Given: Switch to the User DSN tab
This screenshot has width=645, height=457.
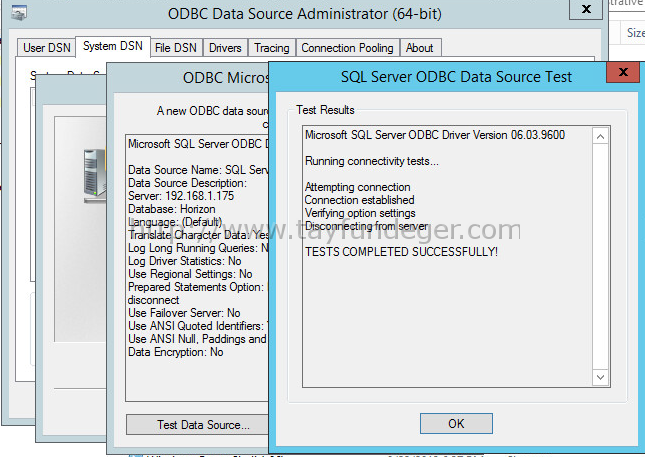Looking at the screenshot, I should pyautogui.click(x=46, y=48).
